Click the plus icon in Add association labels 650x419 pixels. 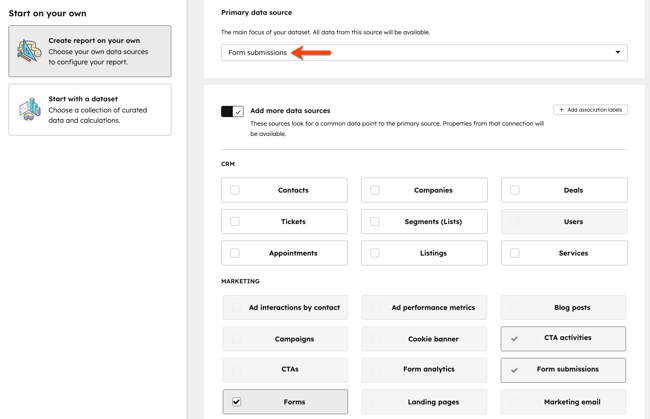pyautogui.click(x=561, y=110)
